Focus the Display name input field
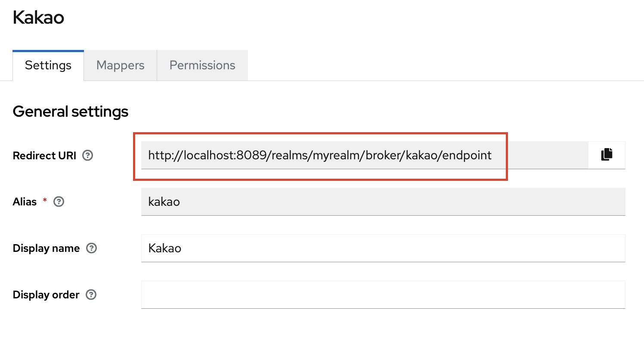644x341 pixels. (x=383, y=248)
